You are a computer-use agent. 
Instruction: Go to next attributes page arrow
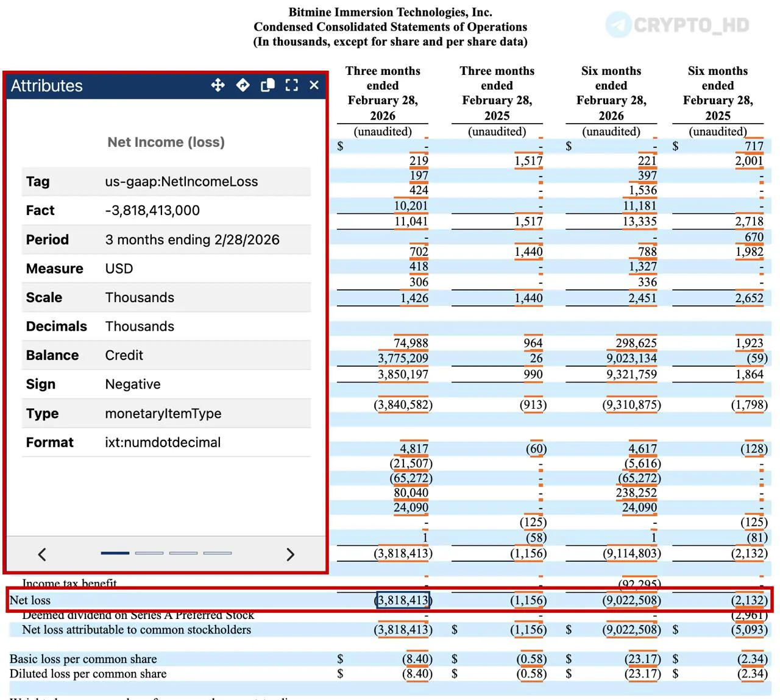click(x=290, y=554)
